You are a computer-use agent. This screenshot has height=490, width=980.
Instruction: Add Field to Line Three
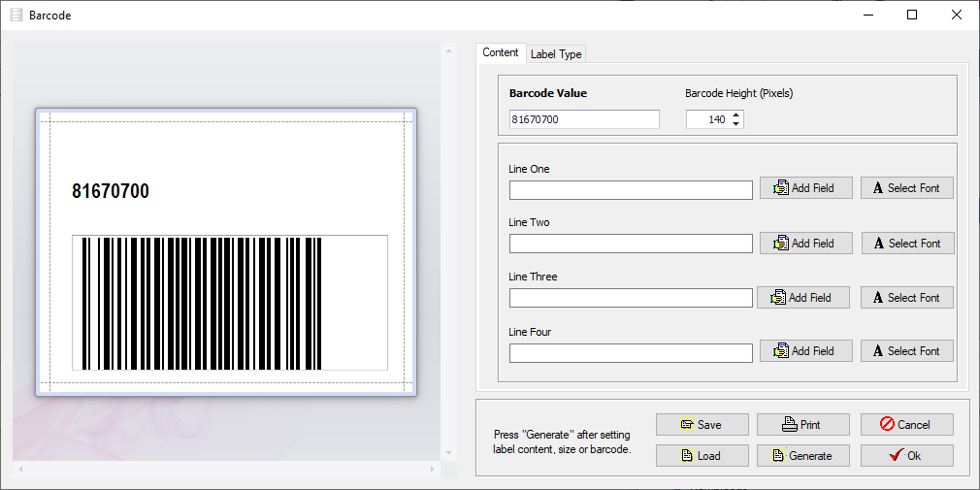[803, 298]
